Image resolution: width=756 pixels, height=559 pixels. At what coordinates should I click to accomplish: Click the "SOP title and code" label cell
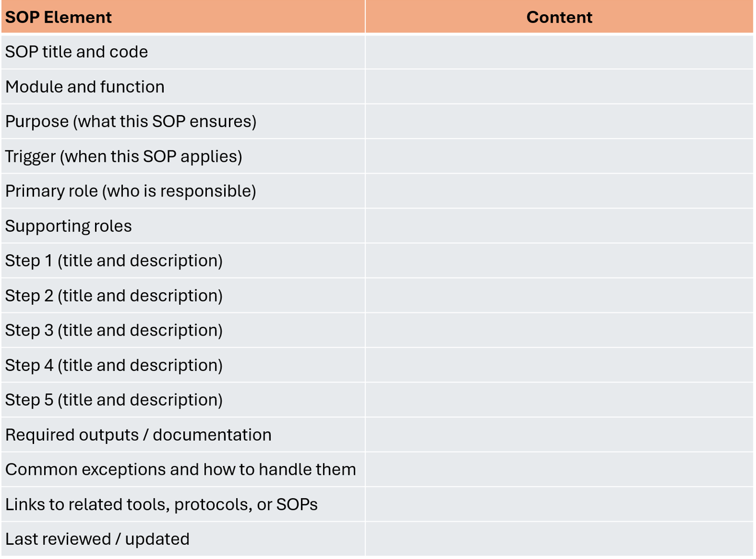(77, 52)
